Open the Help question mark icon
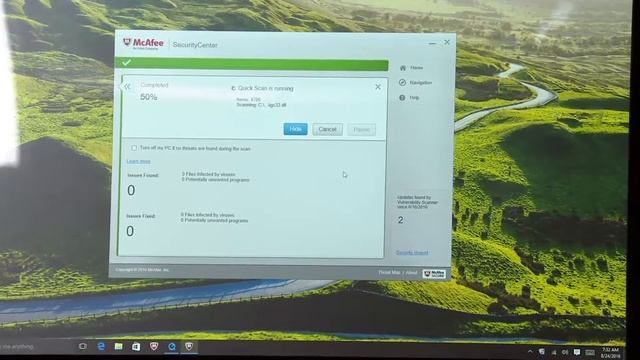 click(402, 98)
